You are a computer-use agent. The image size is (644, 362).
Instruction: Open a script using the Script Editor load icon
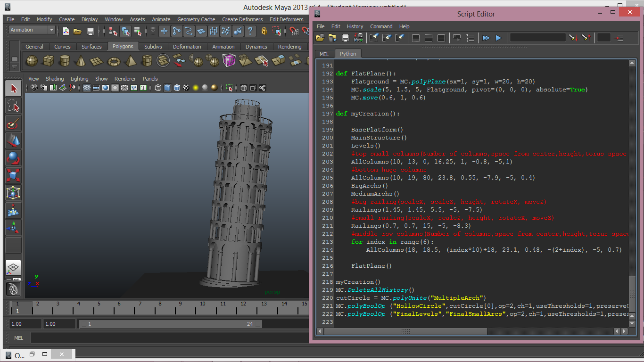tap(320, 38)
